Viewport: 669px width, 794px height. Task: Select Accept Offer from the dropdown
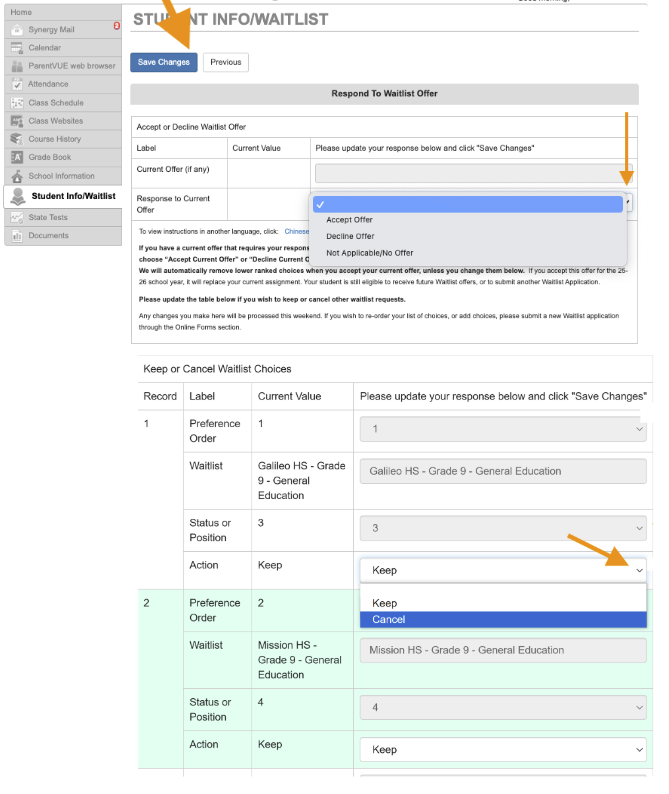pyautogui.click(x=349, y=220)
